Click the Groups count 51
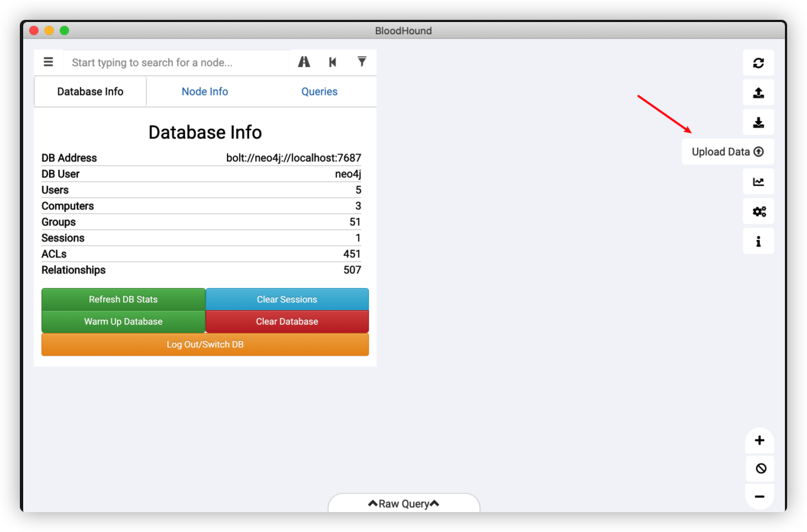807x532 pixels. click(x=355, y=222)
